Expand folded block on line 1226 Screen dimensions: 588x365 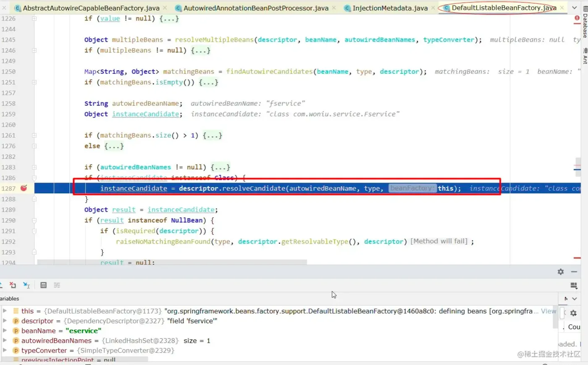pos(34,18)
